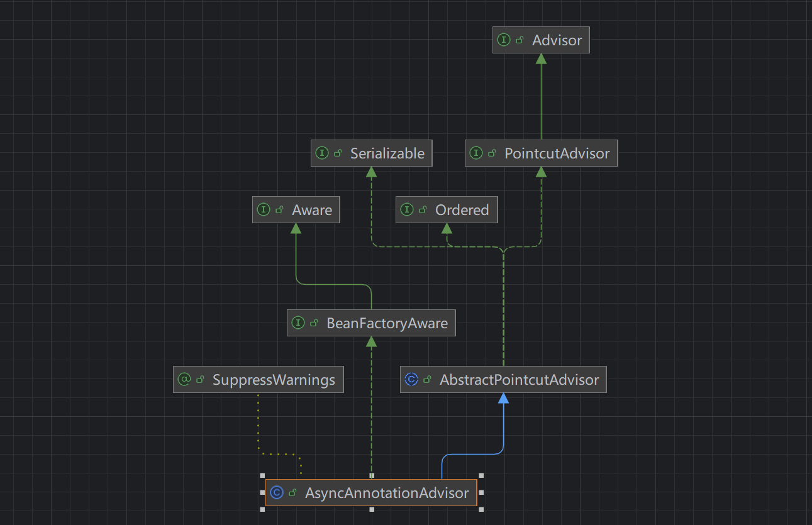
Task: Select the BeanFactoryAware node
Action: 371,323
